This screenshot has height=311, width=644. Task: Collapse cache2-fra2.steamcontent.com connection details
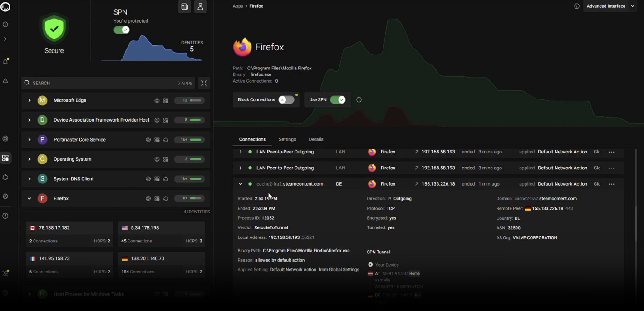240,184
